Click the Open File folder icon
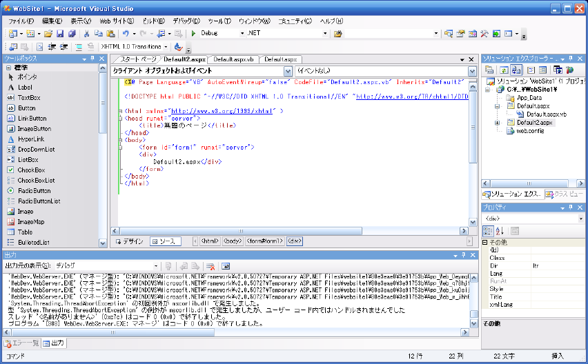This screenshot has height=364, width=588. tap(48, 34)
